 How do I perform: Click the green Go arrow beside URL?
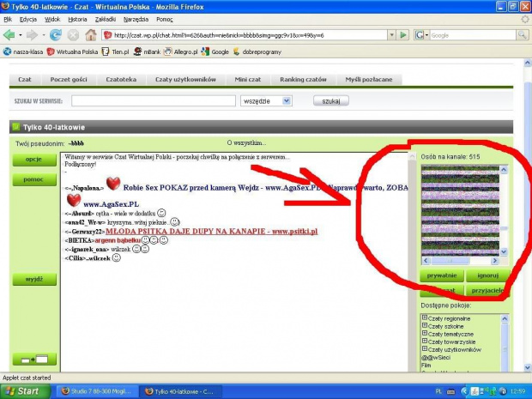(x=403, y=35)
